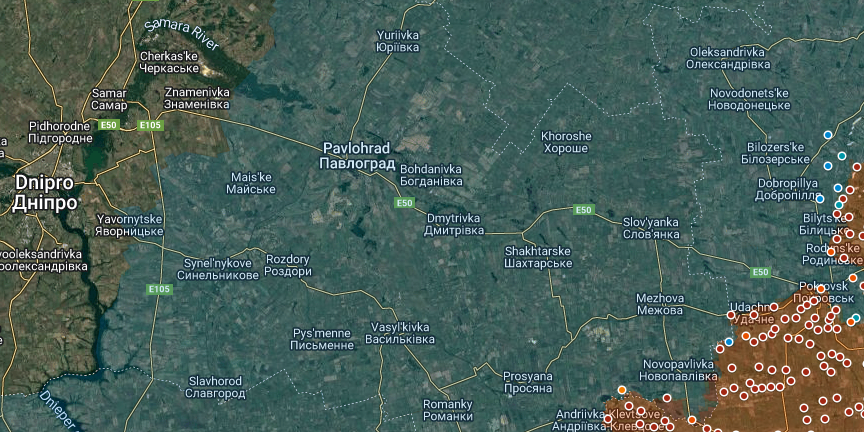Select the E50 shield south of Bohdanivka
The image size is (864, 432).
point(404,203)
